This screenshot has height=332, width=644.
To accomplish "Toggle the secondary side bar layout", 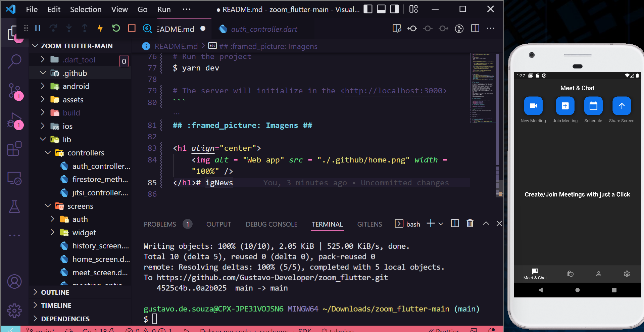I will point(394,9).
